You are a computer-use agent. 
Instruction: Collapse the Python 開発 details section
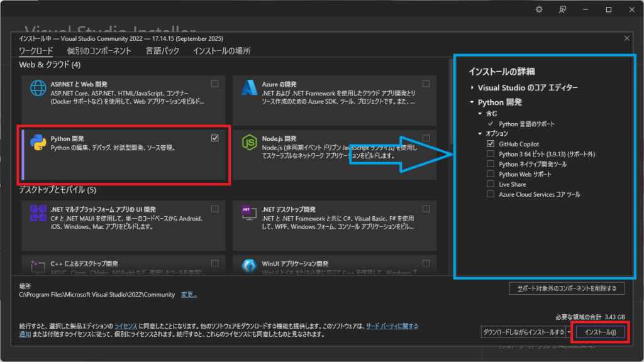pyautogui.click(x=473, y=102)
